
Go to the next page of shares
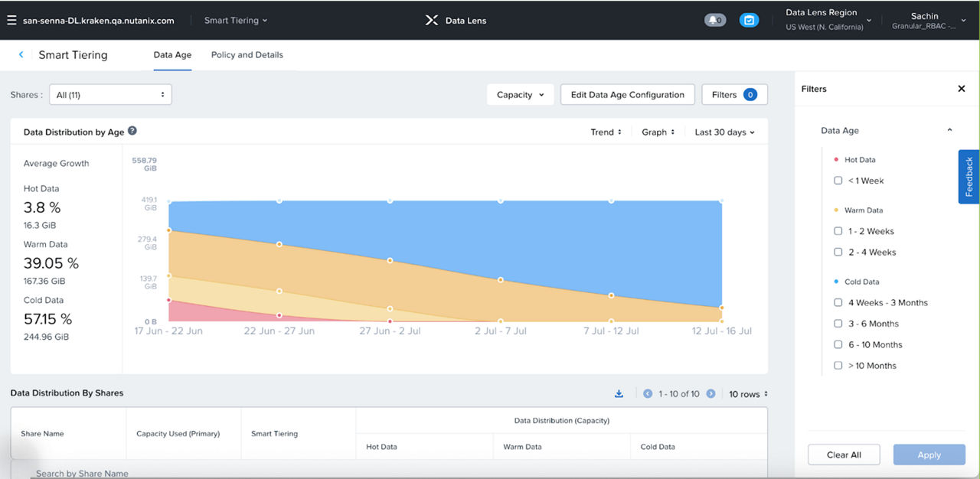pos(710,394)
